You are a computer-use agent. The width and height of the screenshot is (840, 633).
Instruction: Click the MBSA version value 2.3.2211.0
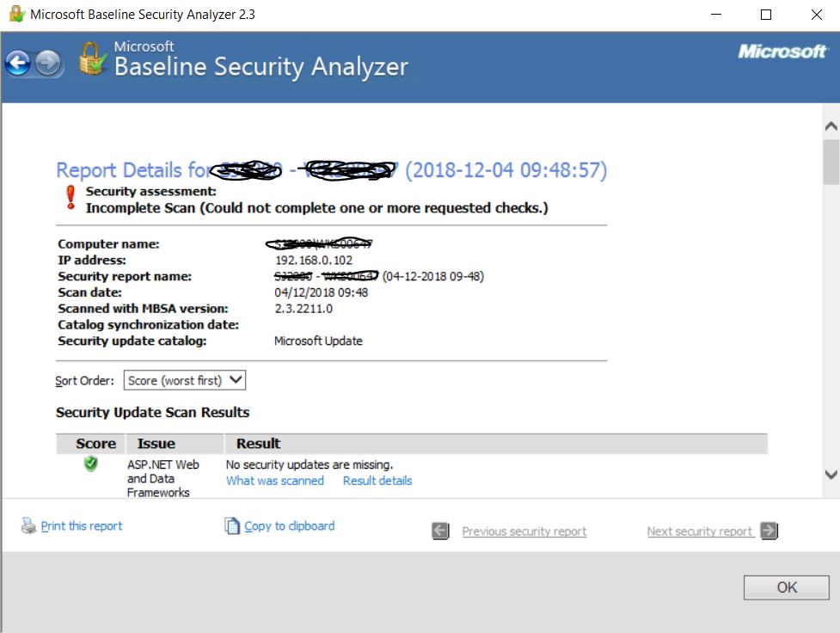pyautogui.click(x=304, y=309)
